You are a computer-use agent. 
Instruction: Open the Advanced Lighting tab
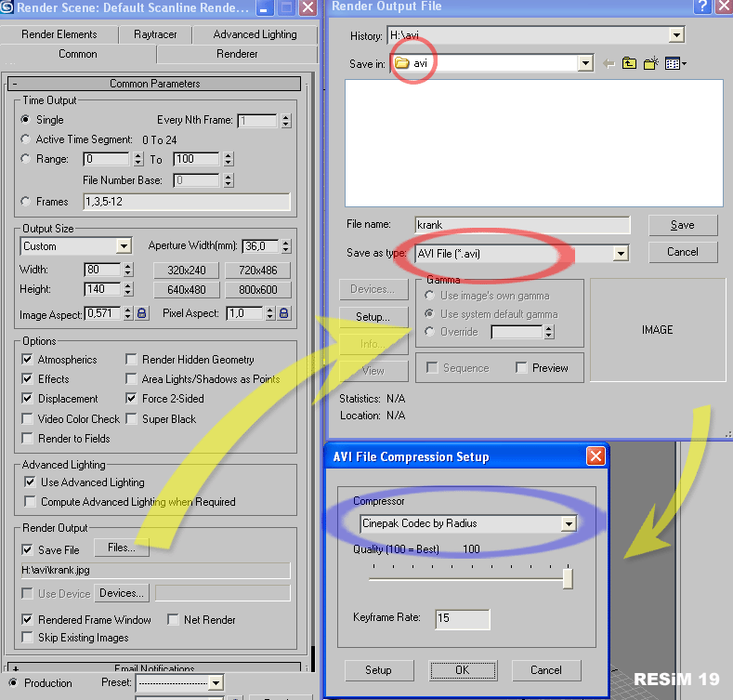pyautogui.click(x=255, y=34)
